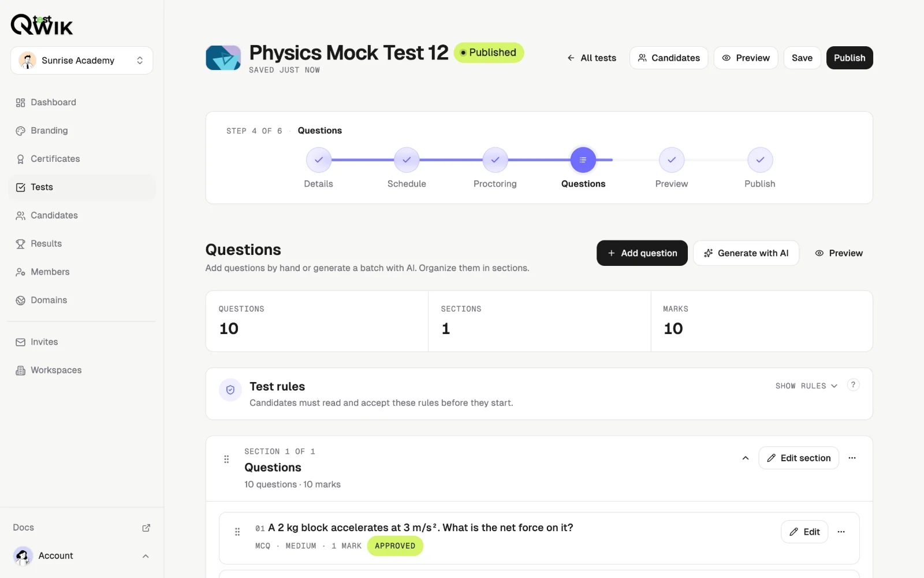Open Results in the sidebar
Screen dimensions: 924x578
(x=82, y=244)
